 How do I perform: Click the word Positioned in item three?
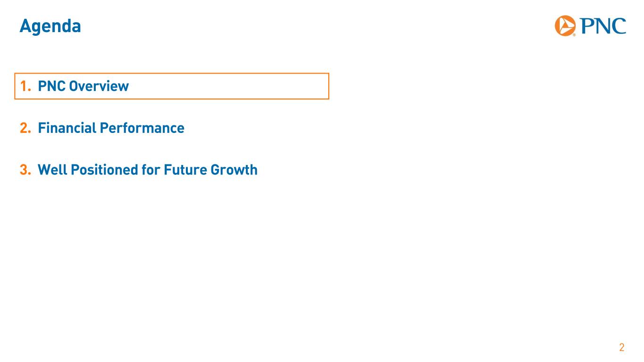104,169
